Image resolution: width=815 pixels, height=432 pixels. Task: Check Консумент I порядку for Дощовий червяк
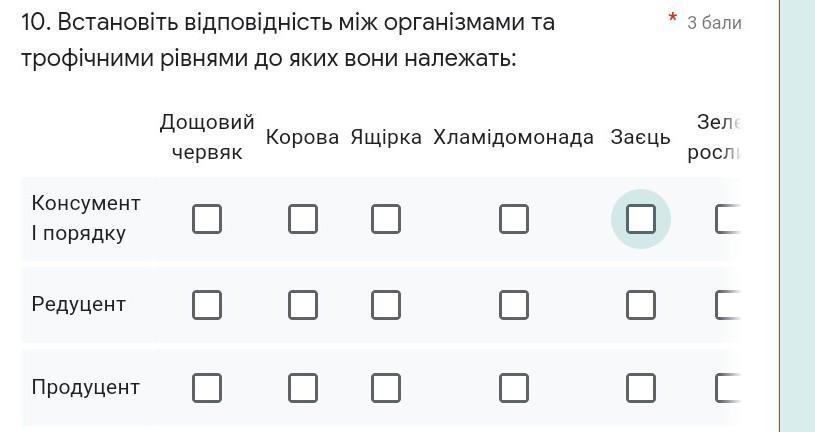pyautogui.click(x=207, y=219)
